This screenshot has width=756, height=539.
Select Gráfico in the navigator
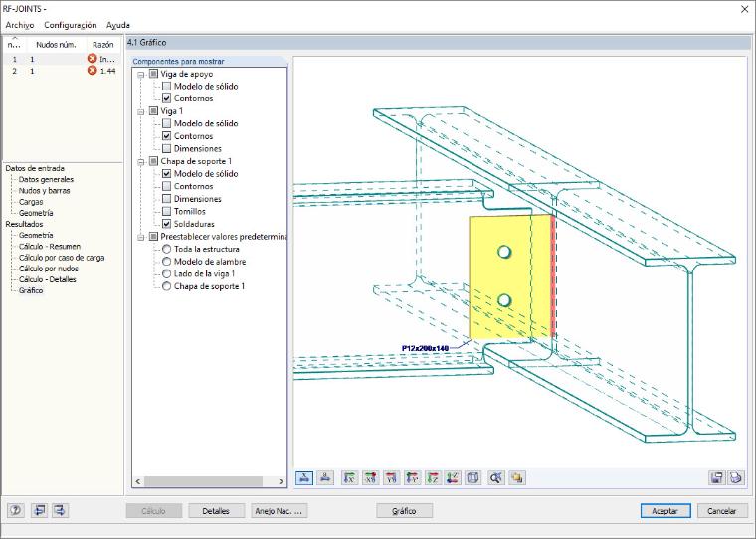(x=31, y=290)
